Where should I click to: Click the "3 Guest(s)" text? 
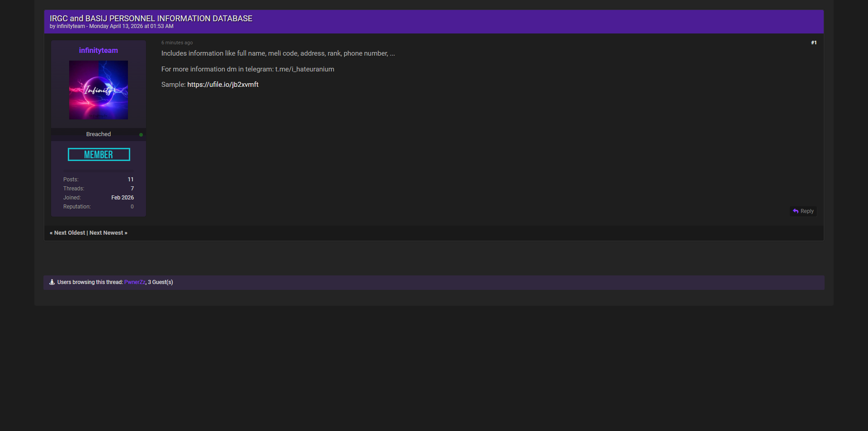point(160,282)
